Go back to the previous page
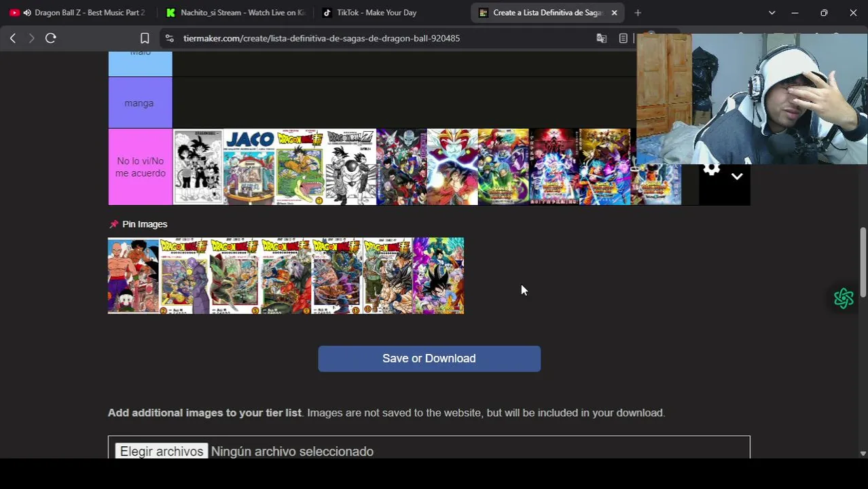The height and width of the screenshot is (489, 868). 13,38
